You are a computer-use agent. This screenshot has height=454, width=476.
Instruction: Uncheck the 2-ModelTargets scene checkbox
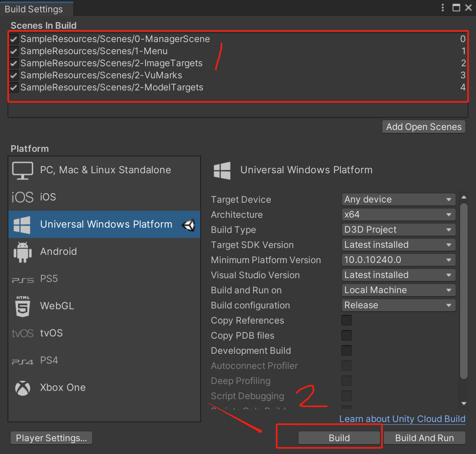pyautogui.click(x=14, y=87)
